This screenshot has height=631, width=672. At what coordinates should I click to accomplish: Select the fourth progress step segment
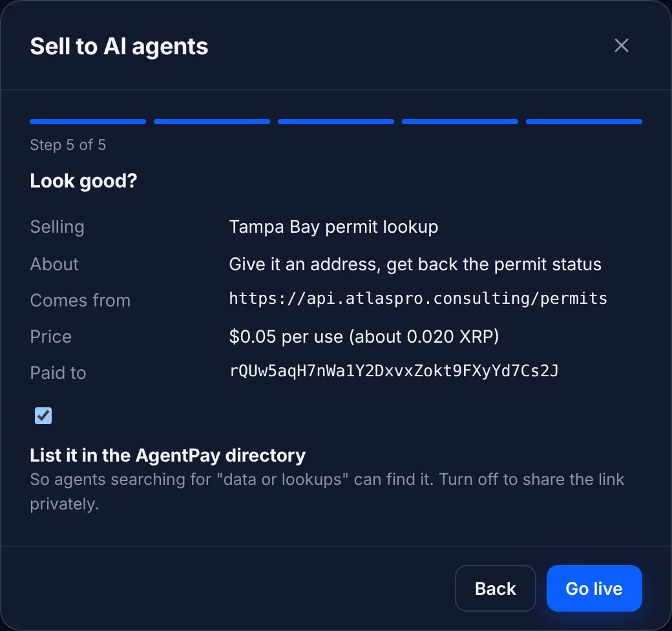460,122
